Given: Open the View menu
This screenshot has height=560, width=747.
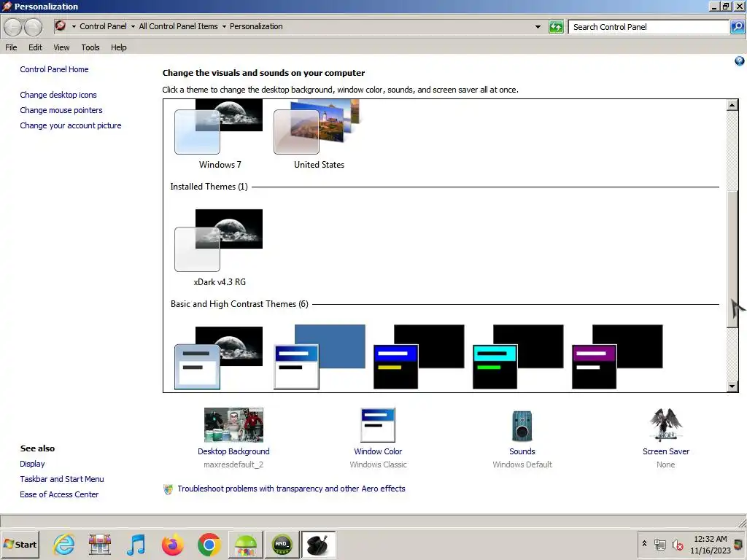Looking at the screenshot, I should (61, 47).
